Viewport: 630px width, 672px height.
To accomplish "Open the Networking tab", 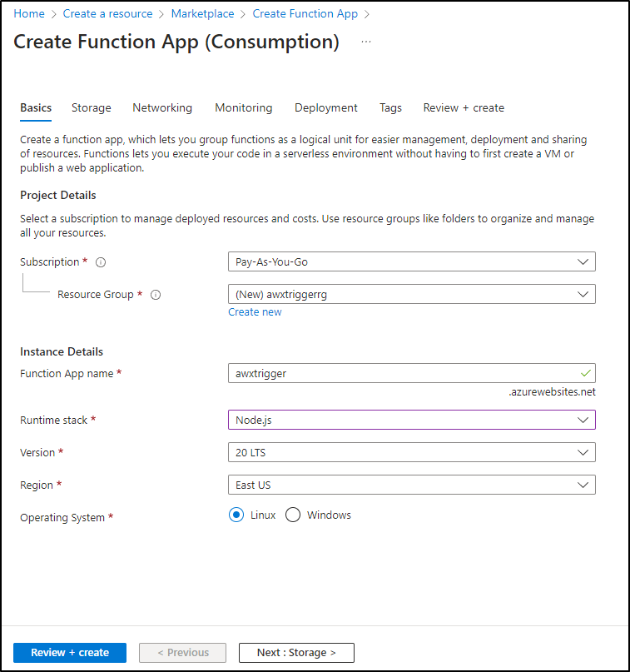I will pyautogui.click(x=162, y=107).
